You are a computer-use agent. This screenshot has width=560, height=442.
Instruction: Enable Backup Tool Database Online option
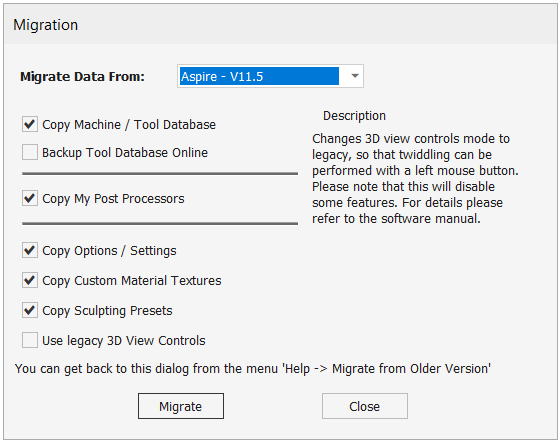pyautogui.click(x=30, y=152)
